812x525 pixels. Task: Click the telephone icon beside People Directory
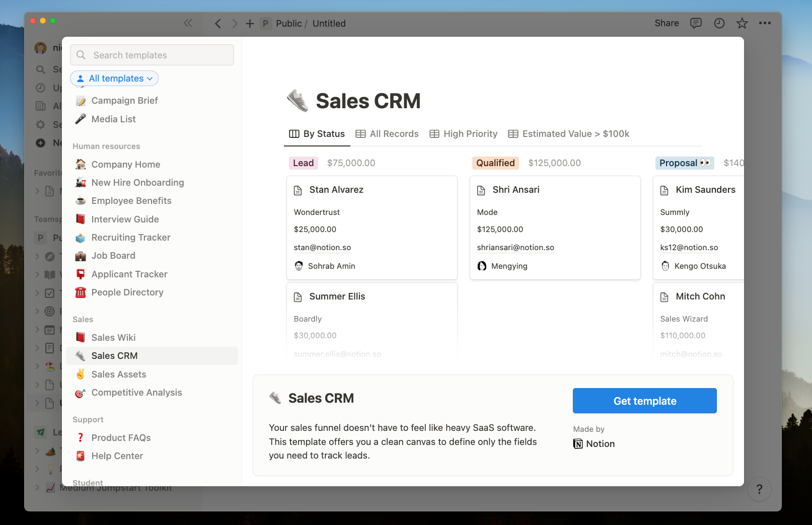tap(81, 292)
